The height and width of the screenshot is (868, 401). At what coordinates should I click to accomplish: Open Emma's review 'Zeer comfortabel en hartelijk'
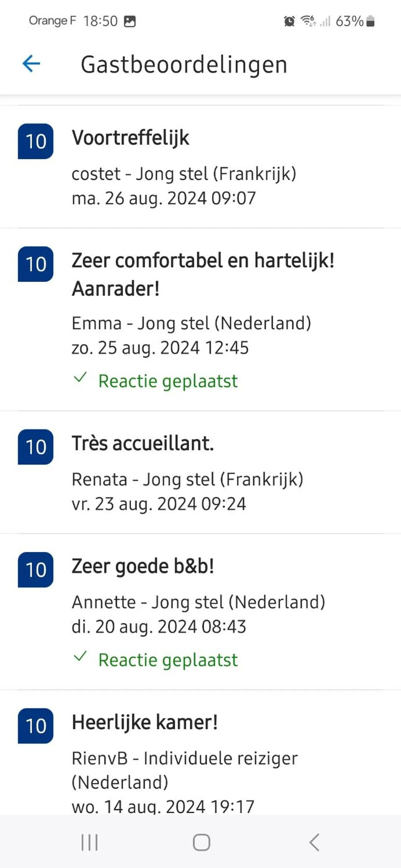coord(203,274)
